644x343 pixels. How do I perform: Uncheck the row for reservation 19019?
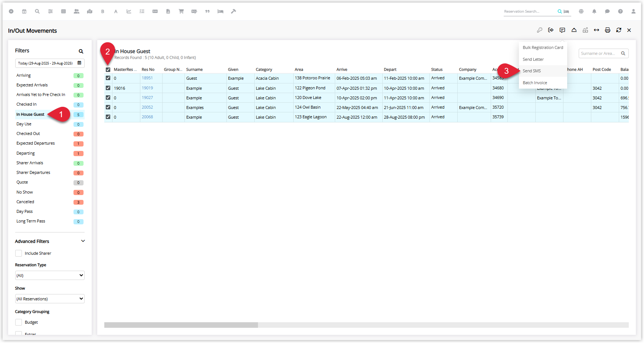click(108, 88)
